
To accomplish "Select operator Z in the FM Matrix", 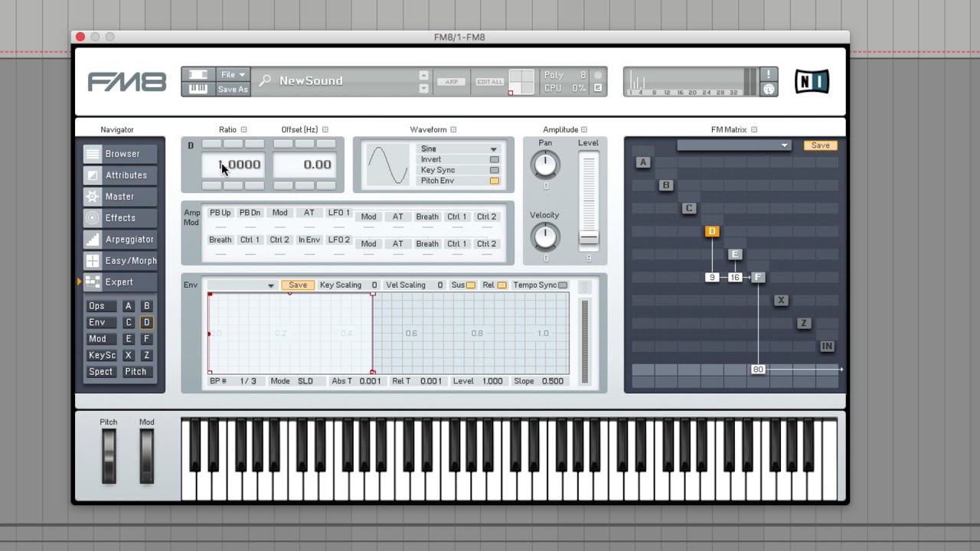I will click(x=804, y=323).
